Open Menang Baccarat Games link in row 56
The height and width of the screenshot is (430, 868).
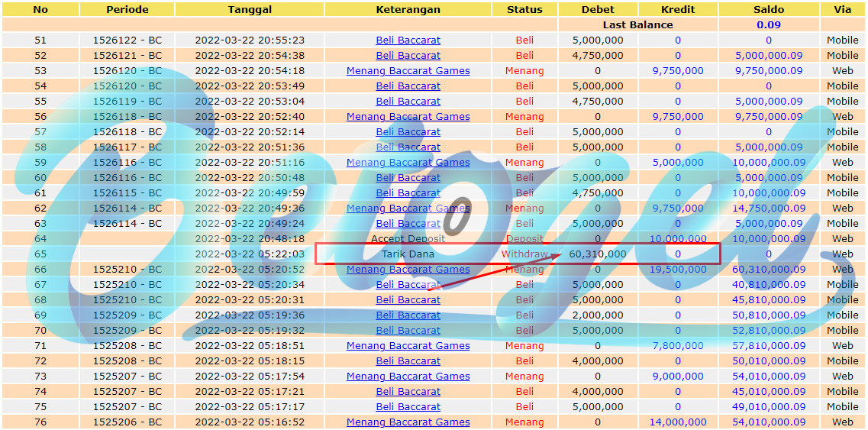click(408, 116)
